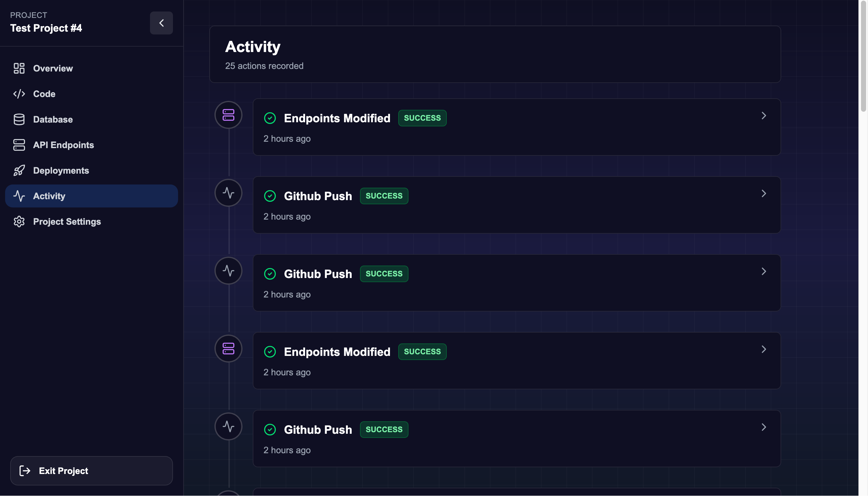Expand the first Github Push entry chevron

764,193
